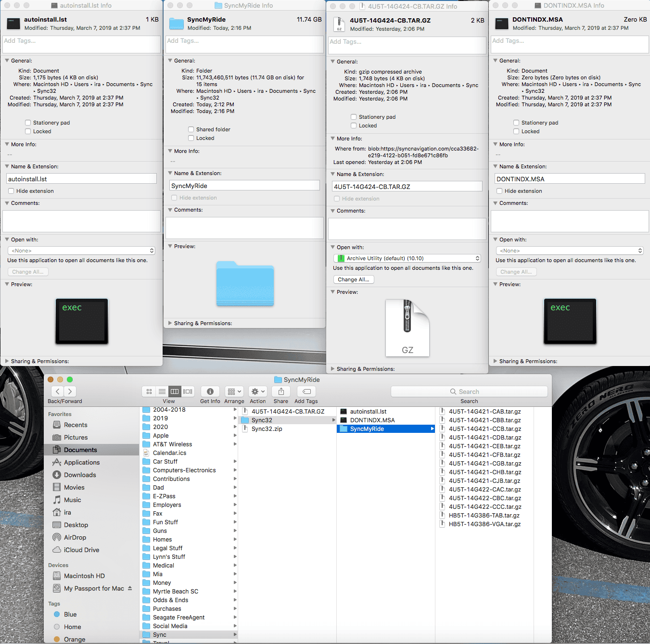Switch Finder to icon view
The height and width of the screenshot is (644, 650).
point(149,391)
